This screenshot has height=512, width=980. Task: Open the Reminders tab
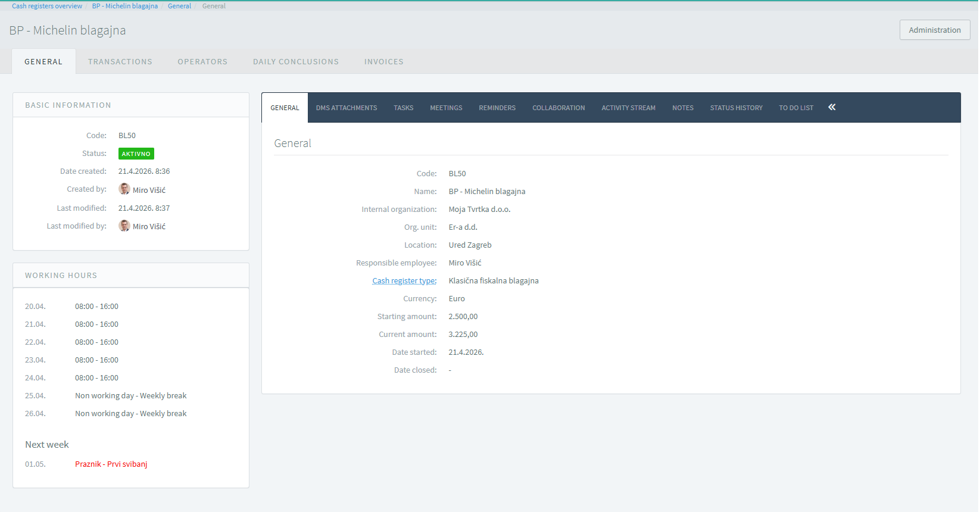(497, 108)
